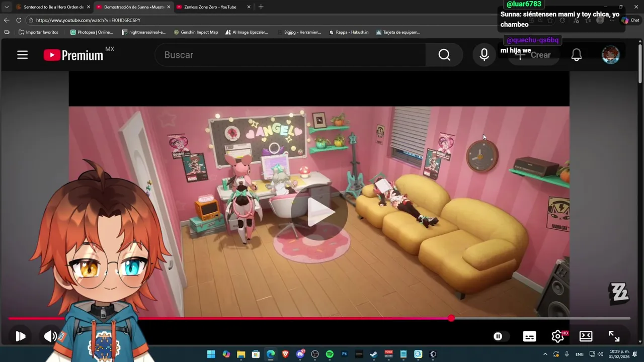Open Microsoft Store in taskbar
The image size is (644, 362).
click(x=256, y=354)
